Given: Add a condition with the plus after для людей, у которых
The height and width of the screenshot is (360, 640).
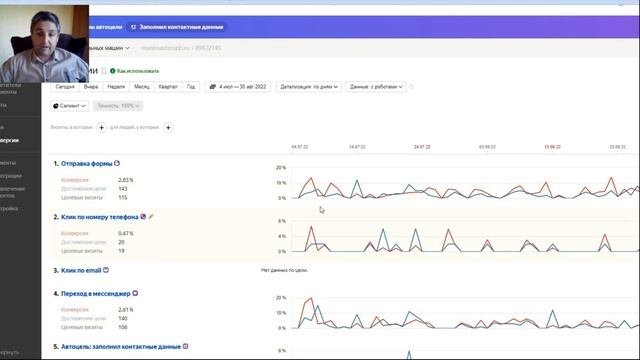Looking at the screenshot, I should click(x=168, y=128).
